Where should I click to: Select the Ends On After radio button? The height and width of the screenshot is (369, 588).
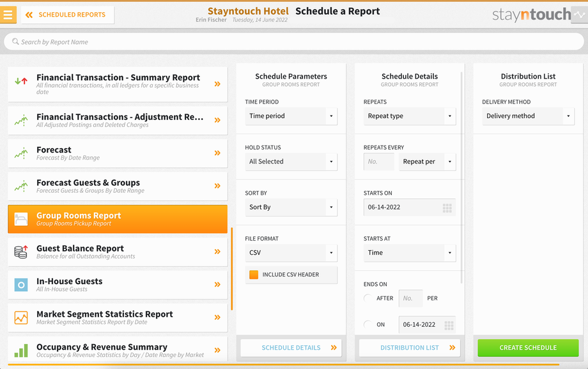368,298
